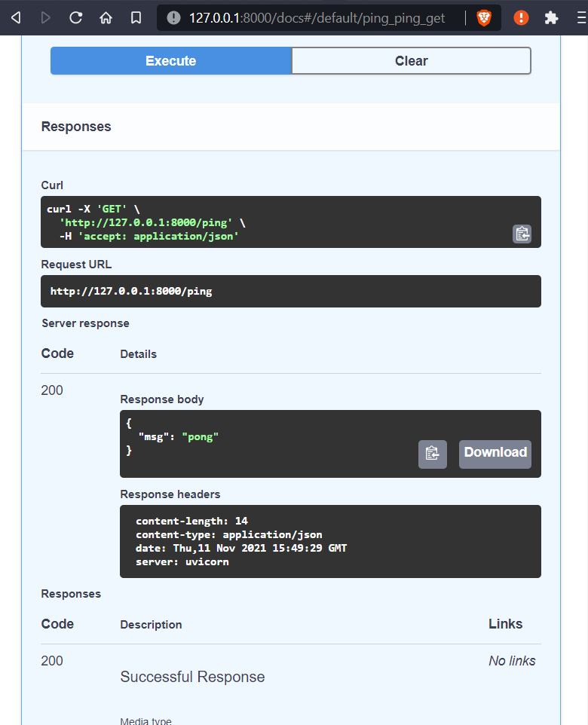Click the Details column header
This screenshot has width=588, height=725.
tap(138, 354)
